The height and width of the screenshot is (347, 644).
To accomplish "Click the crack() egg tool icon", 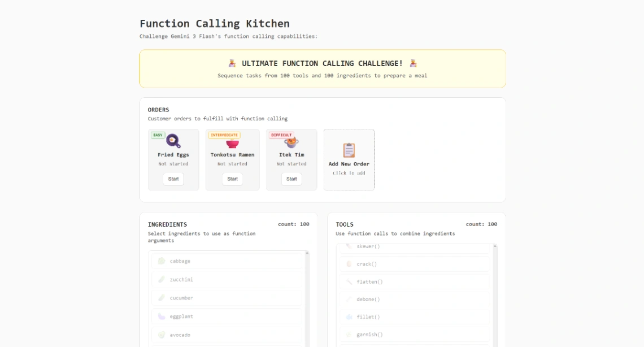I will pos(349,264).
